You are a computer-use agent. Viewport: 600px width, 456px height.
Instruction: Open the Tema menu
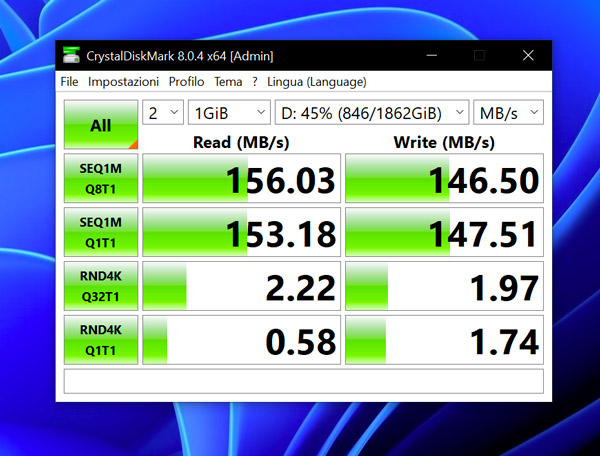coord(228,82)
